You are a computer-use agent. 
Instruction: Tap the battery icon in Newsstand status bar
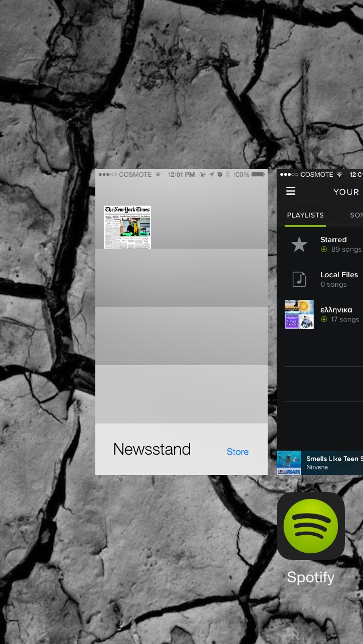point(258,175)
